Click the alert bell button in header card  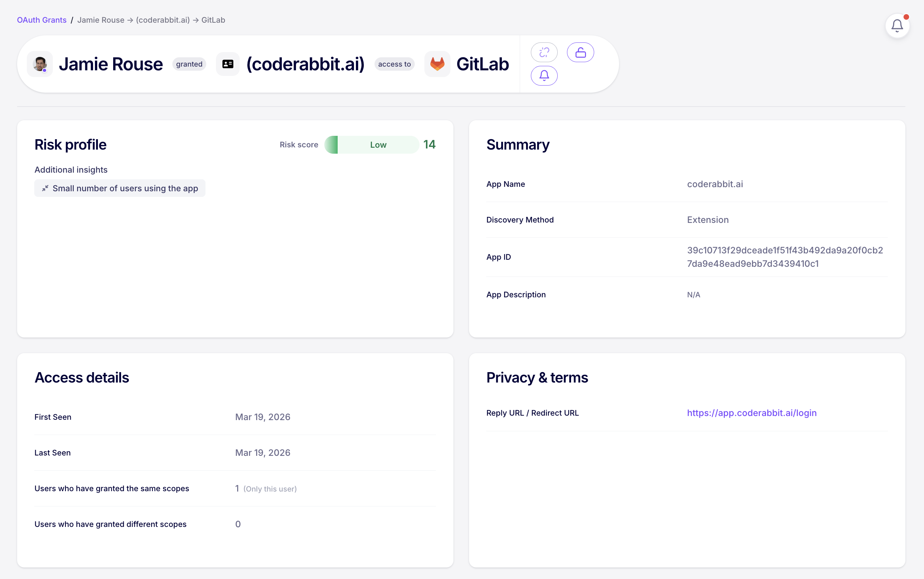544,76
